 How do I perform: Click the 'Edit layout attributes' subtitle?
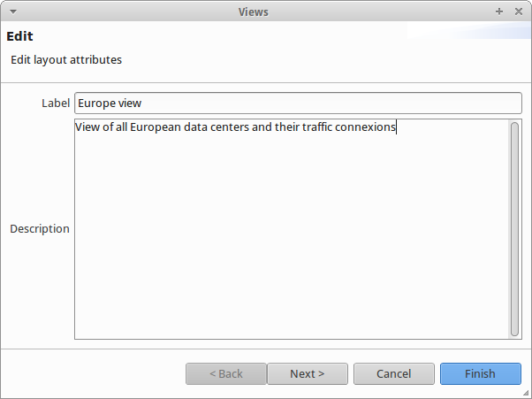[x=66, y=60]
